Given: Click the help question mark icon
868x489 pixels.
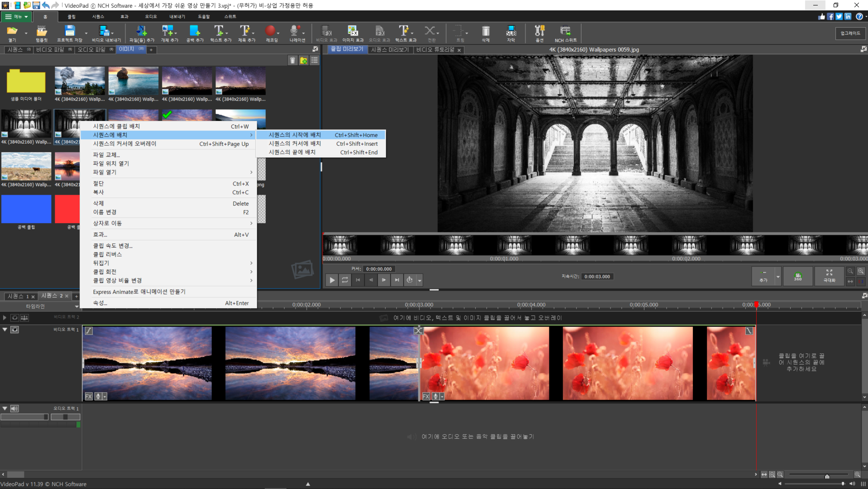Looking at the screenshot, I should (859, 16).
